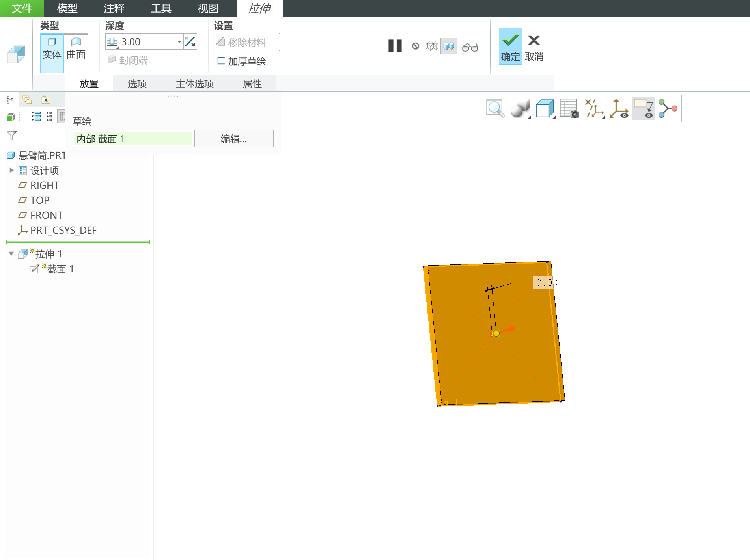750x560 pixels.
Task: Click the model tree filter funnel icon
Action: coord(12,135)
